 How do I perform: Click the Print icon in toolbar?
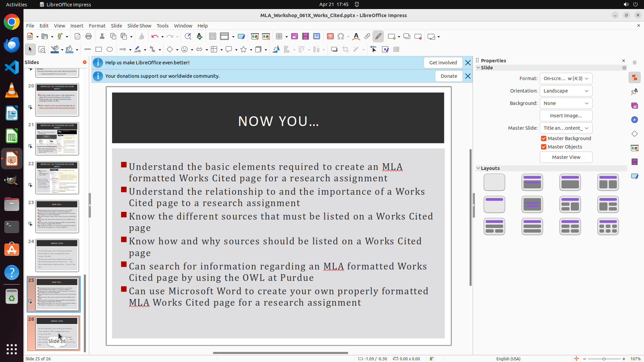(x=89, y=37)
